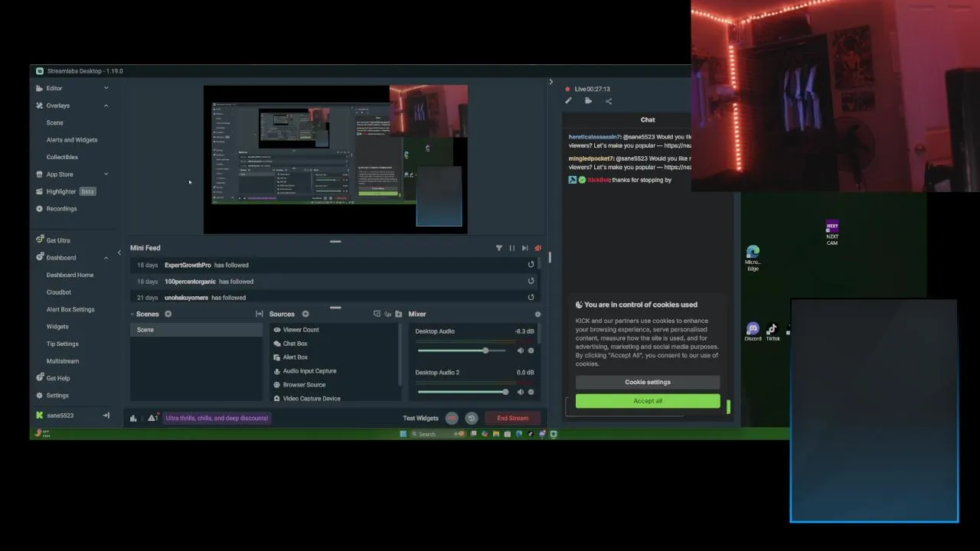Screen dimensions: 980x551
Task: Adjust the Desktop Audio volume slider
Action: pyautogui.click(x=462, y=350)
